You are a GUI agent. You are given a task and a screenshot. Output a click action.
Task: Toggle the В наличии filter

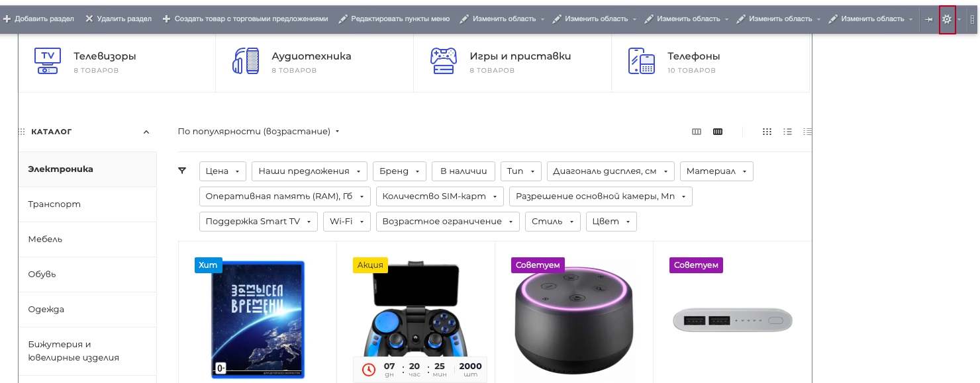464,171
